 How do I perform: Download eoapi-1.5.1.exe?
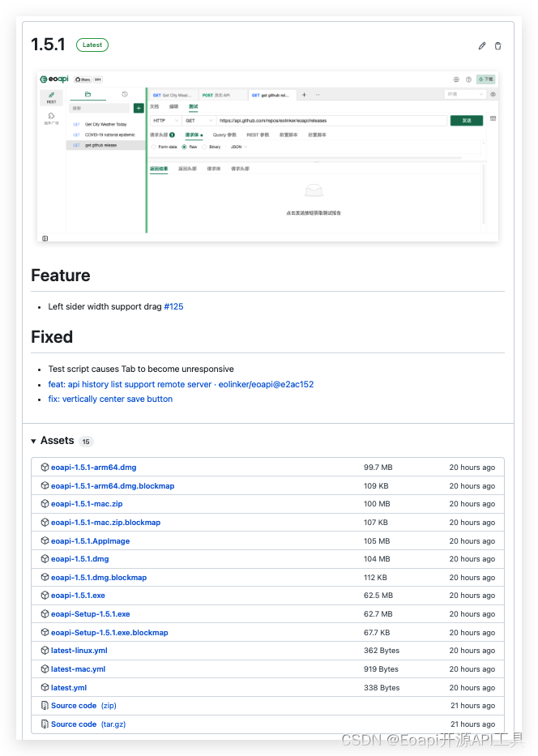[x=78, y=596]
